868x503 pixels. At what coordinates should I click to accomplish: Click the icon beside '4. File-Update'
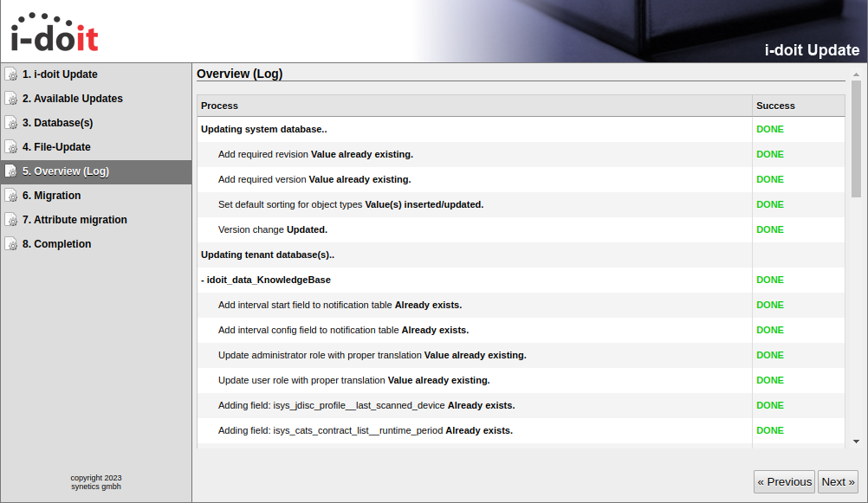[11, 147]
